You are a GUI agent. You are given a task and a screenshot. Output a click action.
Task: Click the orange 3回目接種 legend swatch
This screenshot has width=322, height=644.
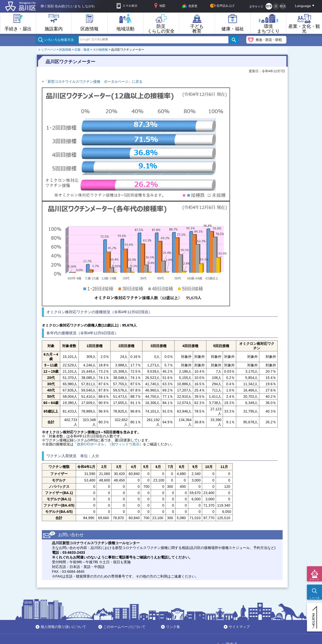click(x=120, y=289)
